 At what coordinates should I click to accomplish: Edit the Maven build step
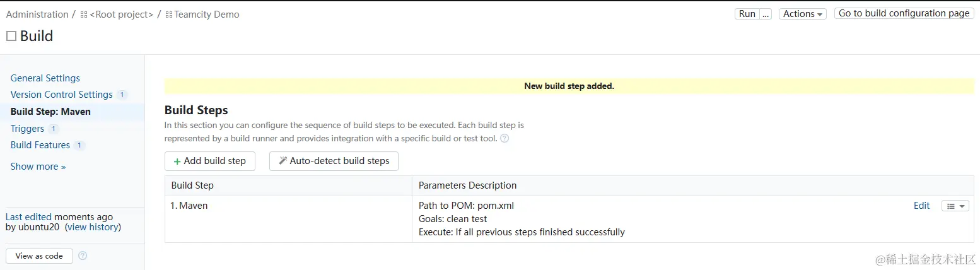click(x=921, y=206)
